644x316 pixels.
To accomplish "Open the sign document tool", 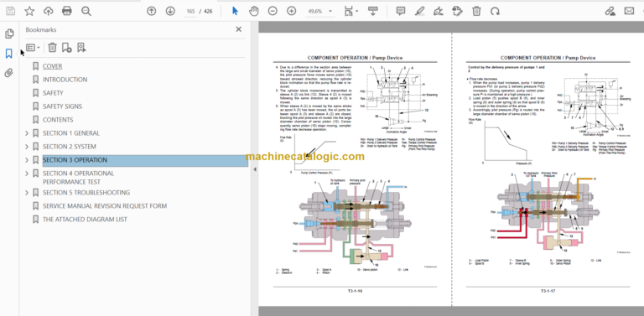I will coord(439,11).
